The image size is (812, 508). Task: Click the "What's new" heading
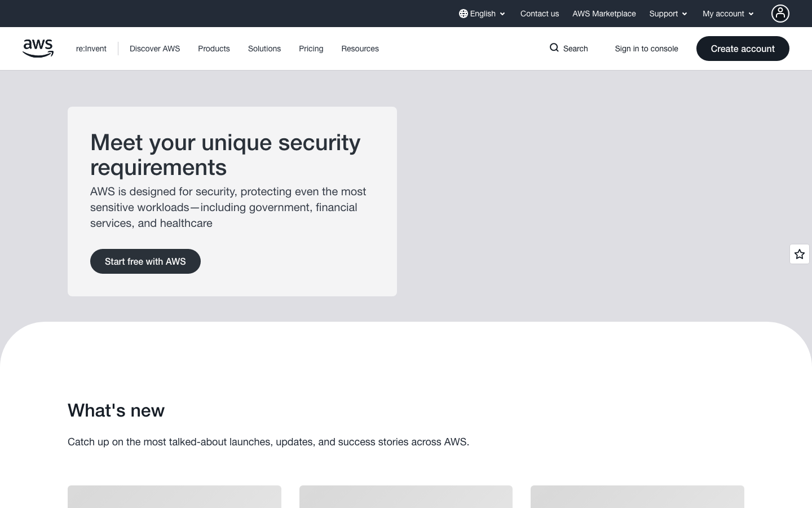(x=116, y=410)
